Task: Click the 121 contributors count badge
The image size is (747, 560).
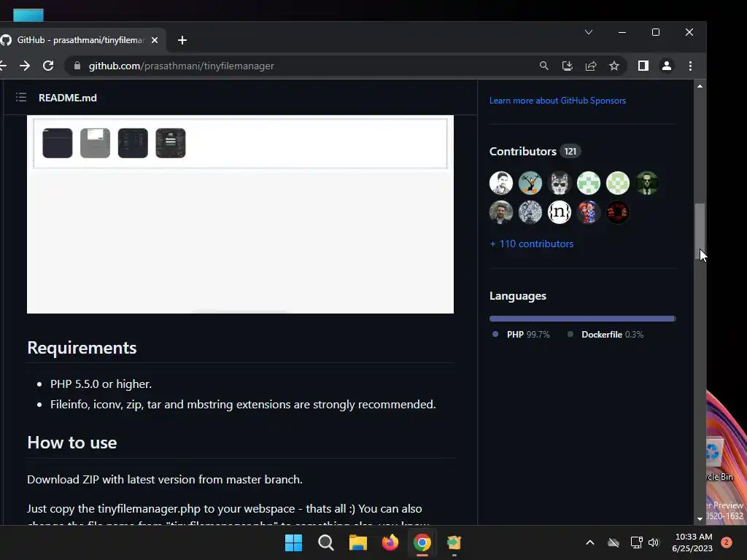Action: point(570,152)
